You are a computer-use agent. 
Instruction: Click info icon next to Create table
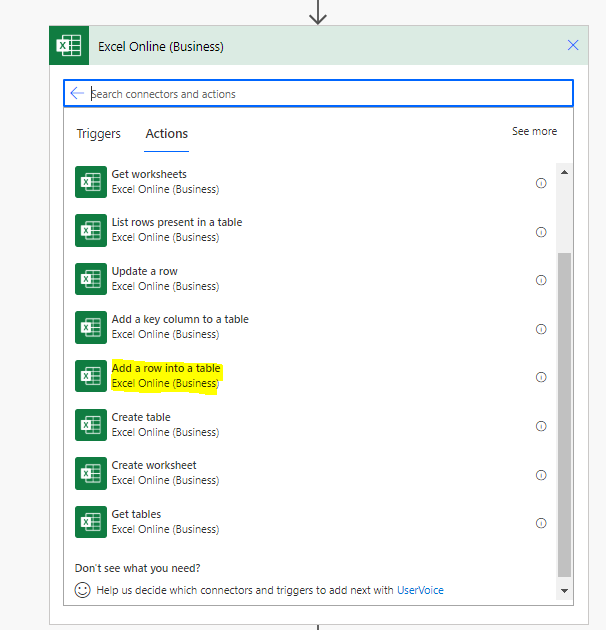(541, 426)
